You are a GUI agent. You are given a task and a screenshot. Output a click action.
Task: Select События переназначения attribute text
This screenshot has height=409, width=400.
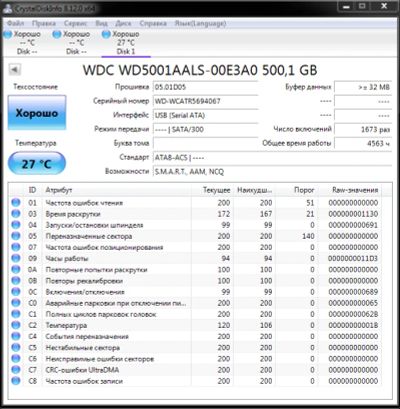pos(87,337)
